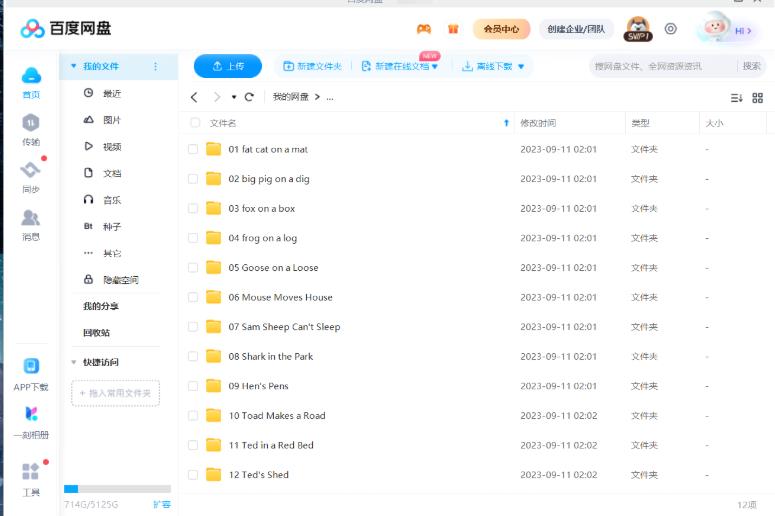Open the 同步 sync icon
775x516 pixels.
pos(31,170)
